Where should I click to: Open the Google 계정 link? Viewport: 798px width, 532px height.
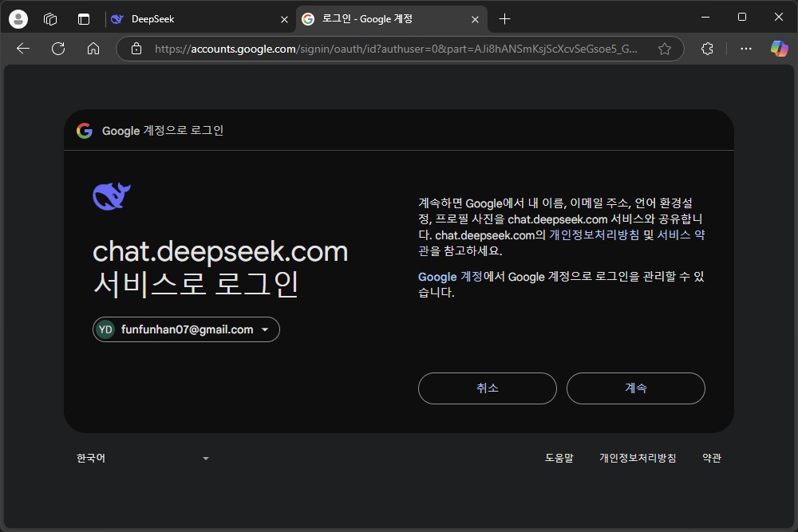(x=450, y=277)
